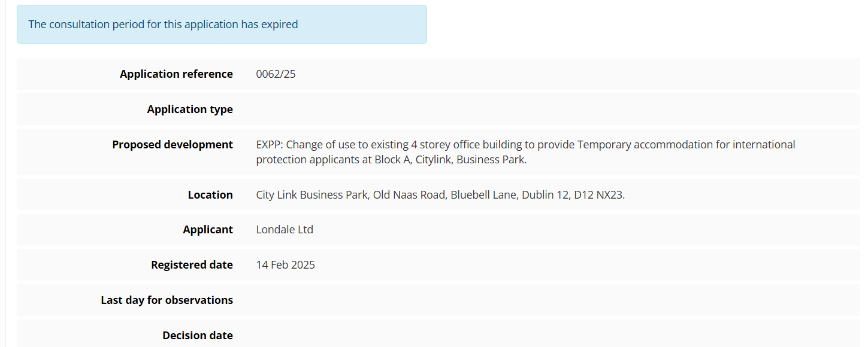Click the empty Application type value cell
Screen dimensions: 868x347
(539, 109)
